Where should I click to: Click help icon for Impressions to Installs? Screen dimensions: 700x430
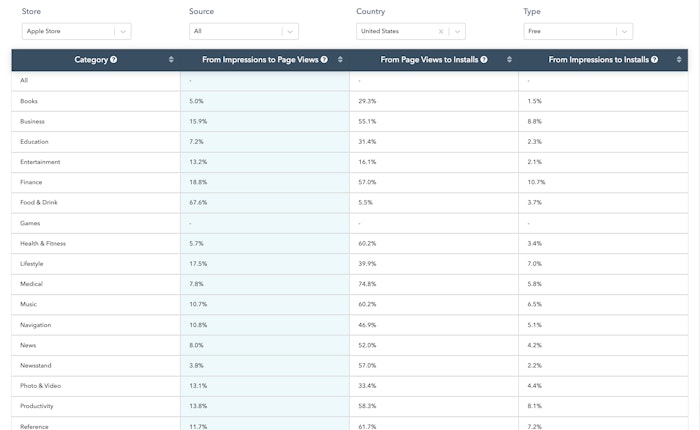(x=653, y=60)
